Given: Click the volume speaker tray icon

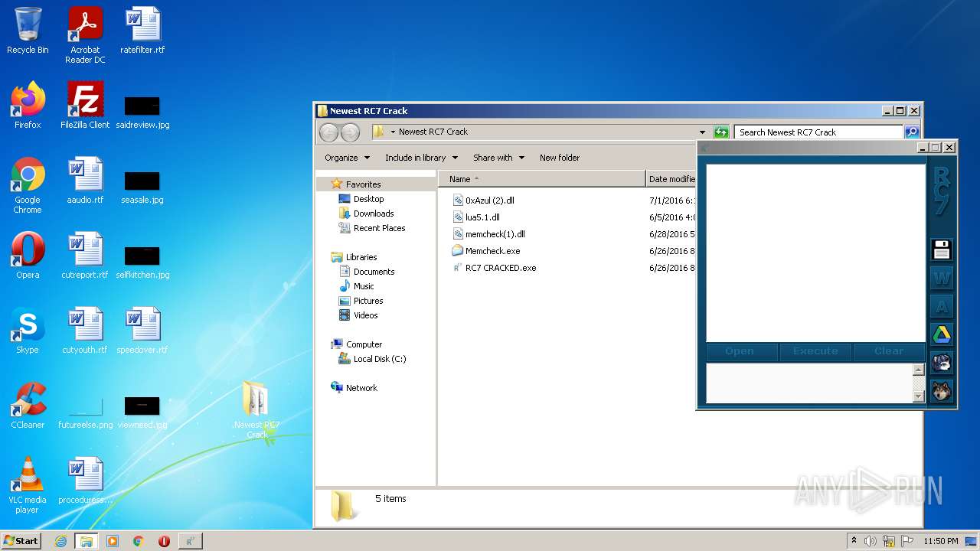Looking at the screenshot, I should tap(871, 541).
